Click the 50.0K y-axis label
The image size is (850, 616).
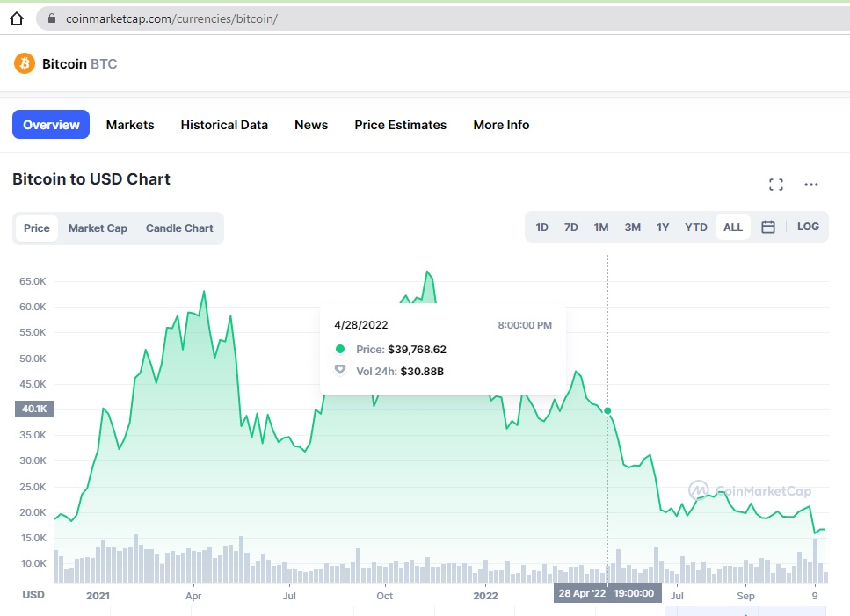[33, 359]
